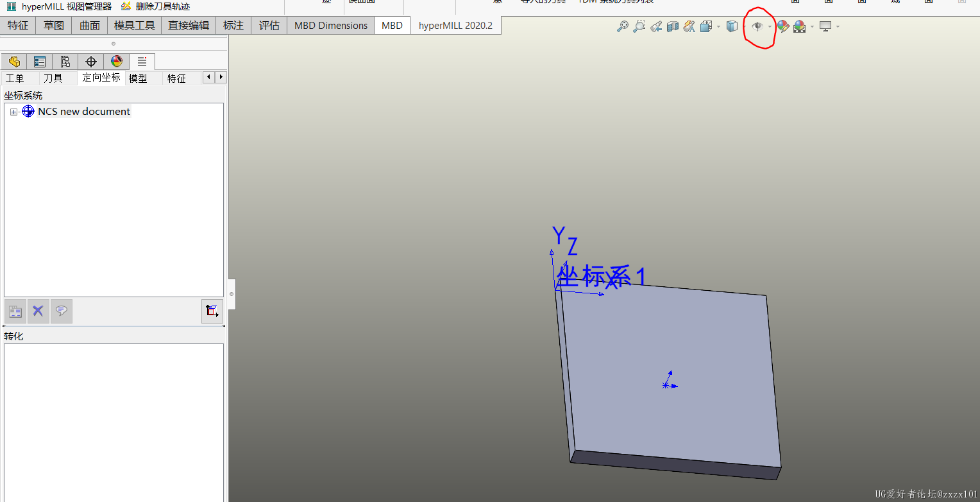Open FeatureManager design tree tab

[x=14, y=62]
